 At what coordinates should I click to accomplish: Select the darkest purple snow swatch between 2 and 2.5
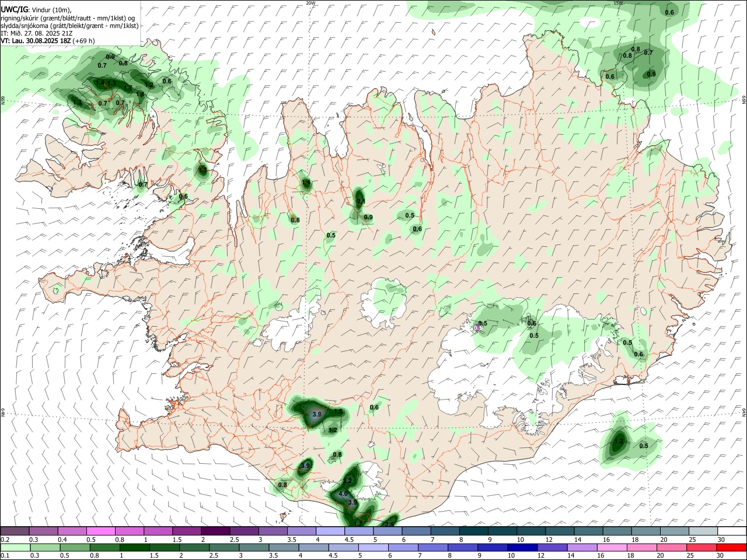point(215,531)
